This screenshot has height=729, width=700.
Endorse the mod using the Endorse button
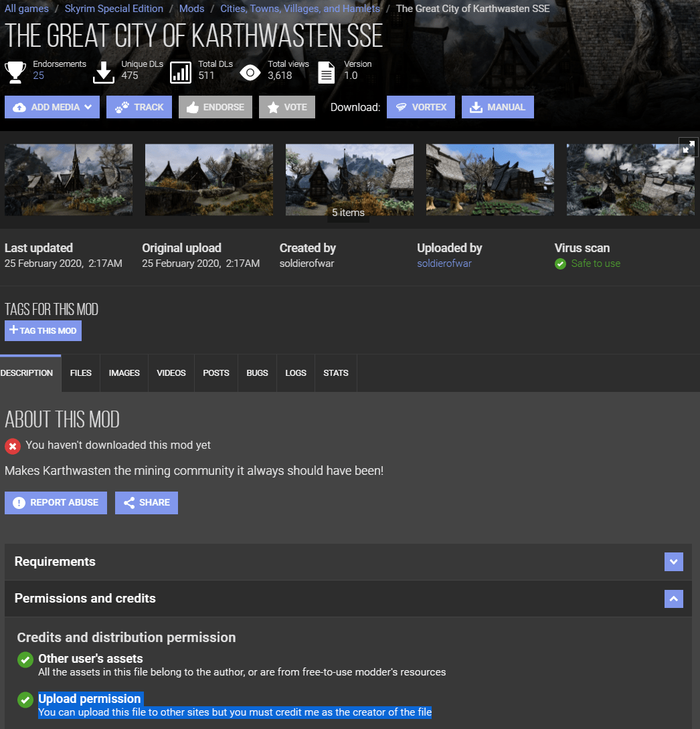[215, 107]
